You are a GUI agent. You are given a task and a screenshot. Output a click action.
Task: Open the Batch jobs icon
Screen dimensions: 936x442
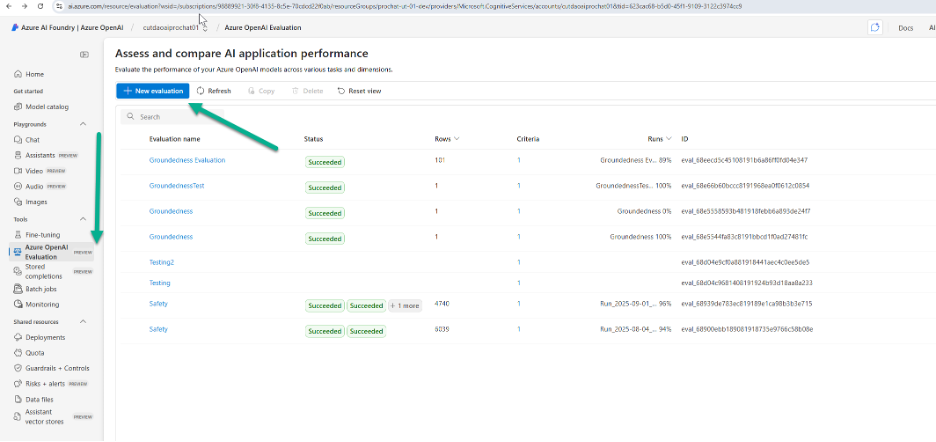click(x=17, y=289)
